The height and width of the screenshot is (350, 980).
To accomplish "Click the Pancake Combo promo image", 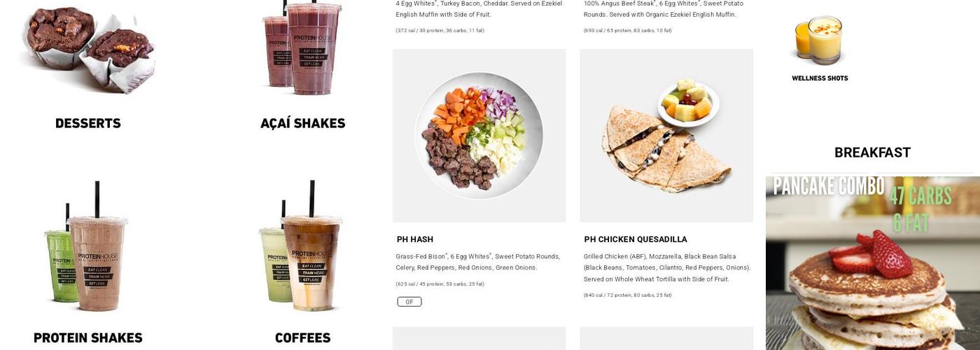I will point(873,263).
